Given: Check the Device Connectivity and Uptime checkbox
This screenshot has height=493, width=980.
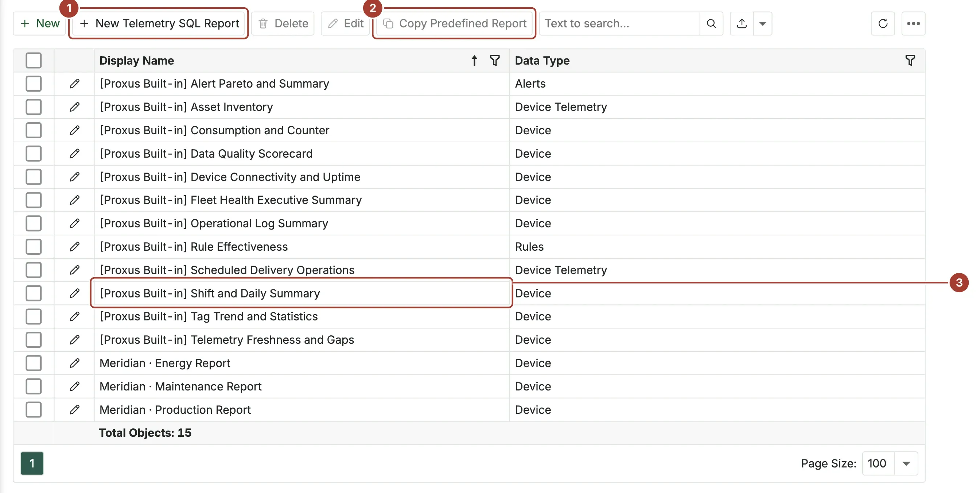Looking at the screenshot, I should click(34, 177).
